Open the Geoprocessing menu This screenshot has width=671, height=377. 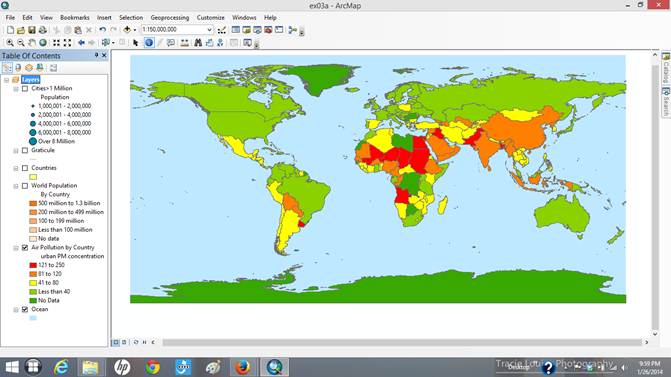click(169, 18)
